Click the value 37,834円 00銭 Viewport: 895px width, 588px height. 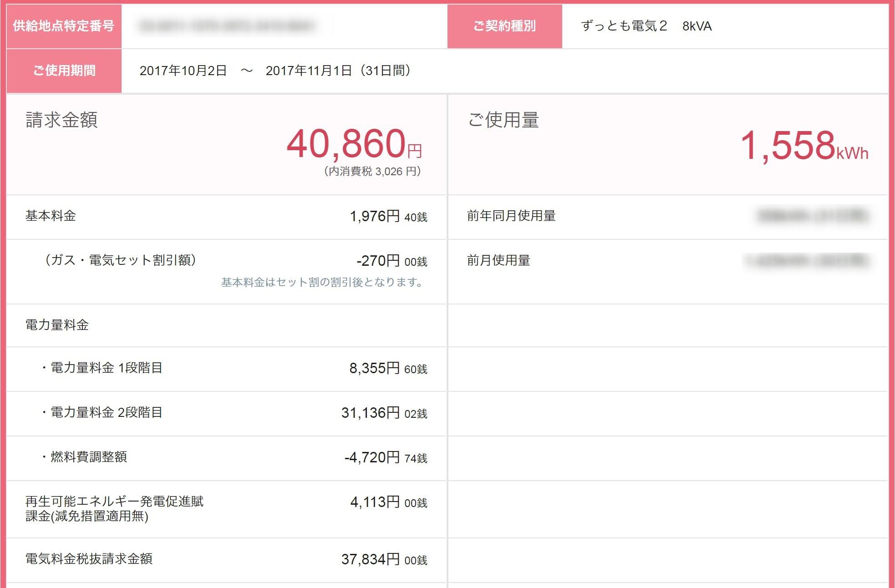[x=384, y=559]
